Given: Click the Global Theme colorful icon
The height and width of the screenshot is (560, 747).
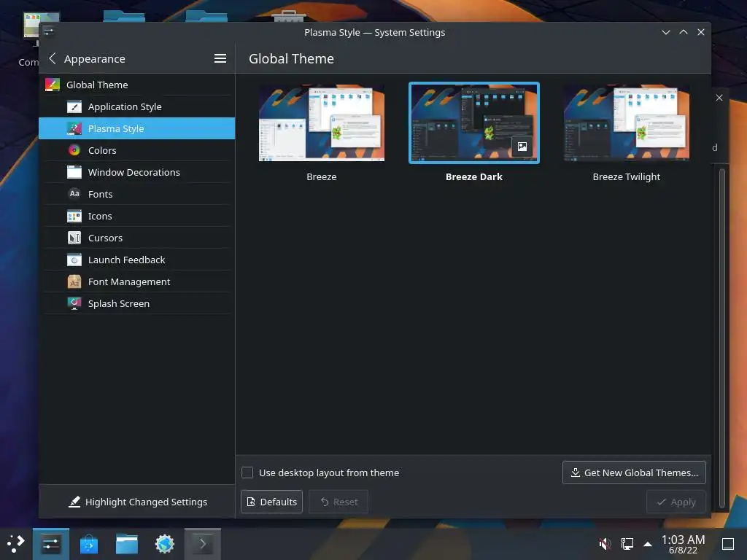Looking at the screenshot, I should click(53, 85).
